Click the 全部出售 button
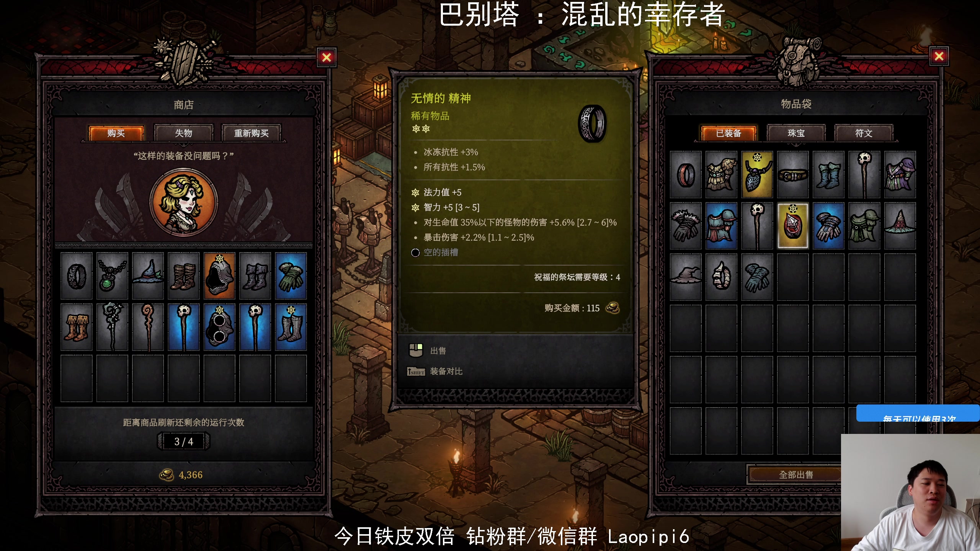Screen dimensions: 980x551 click(796, 475)
